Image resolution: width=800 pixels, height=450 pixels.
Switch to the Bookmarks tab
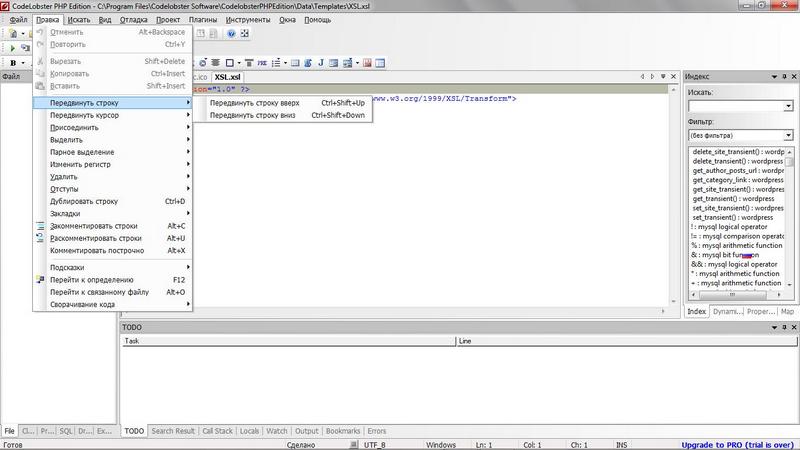coord(343,431)
